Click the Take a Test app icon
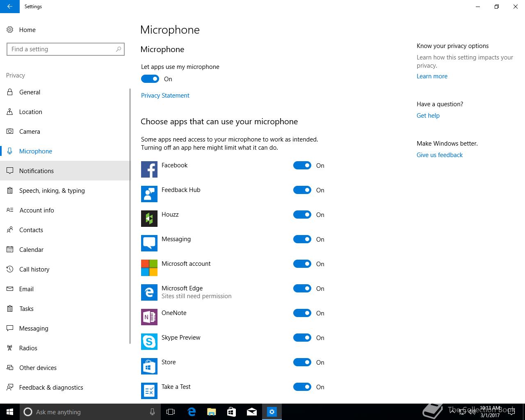The image size is (525, 420). [149, 391]
